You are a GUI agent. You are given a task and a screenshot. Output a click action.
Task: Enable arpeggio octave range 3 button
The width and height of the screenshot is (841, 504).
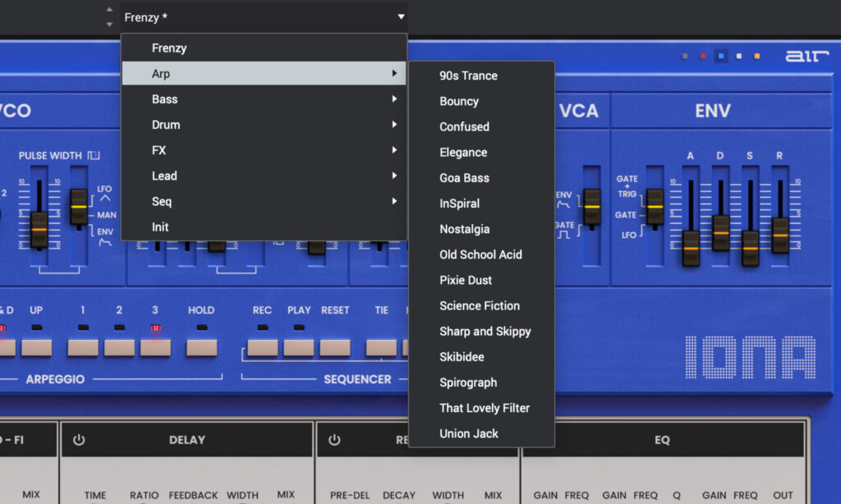(155, 347)
